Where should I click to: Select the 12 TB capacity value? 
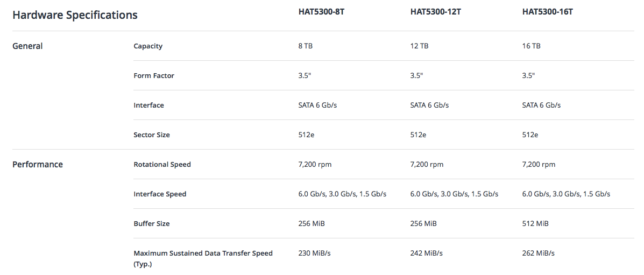coord(419,46)
